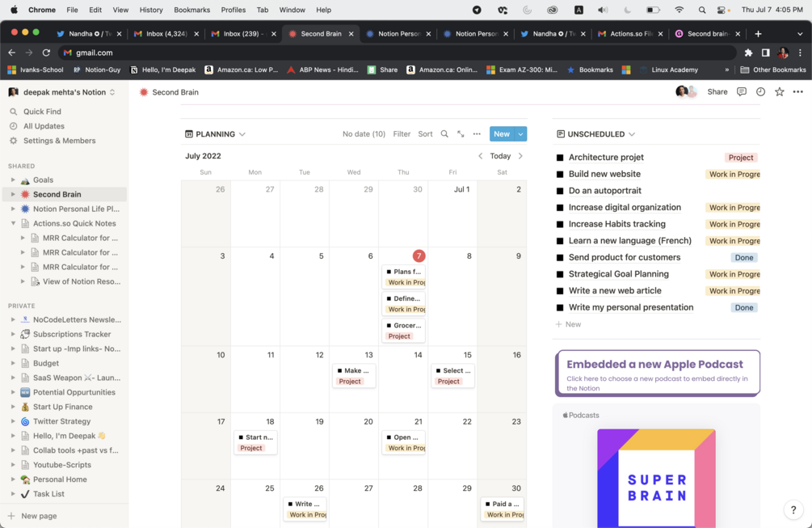Search the Planning calendar database
This screenshot has height=528, width=812.
(x=444, y=133)
